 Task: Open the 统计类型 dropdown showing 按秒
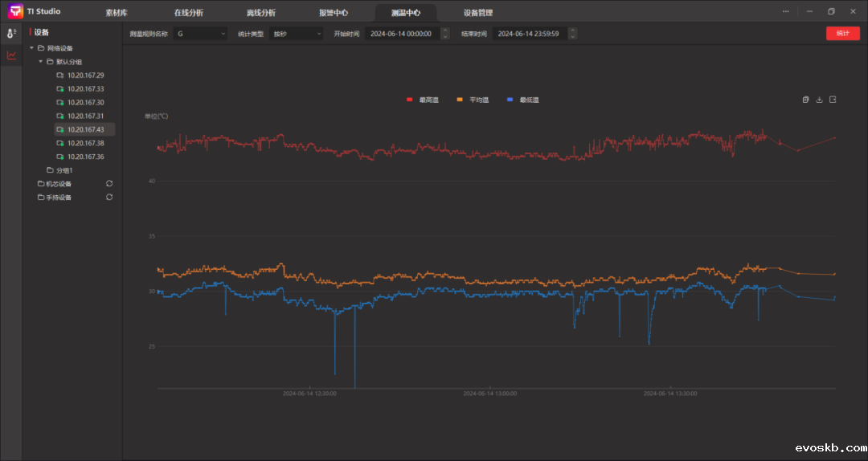click(x=296, y=34)
